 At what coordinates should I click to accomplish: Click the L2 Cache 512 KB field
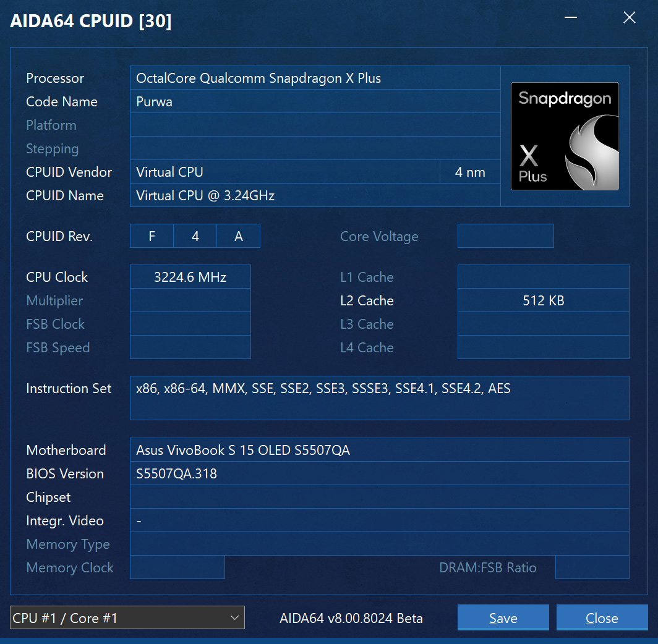coord(543,301)
